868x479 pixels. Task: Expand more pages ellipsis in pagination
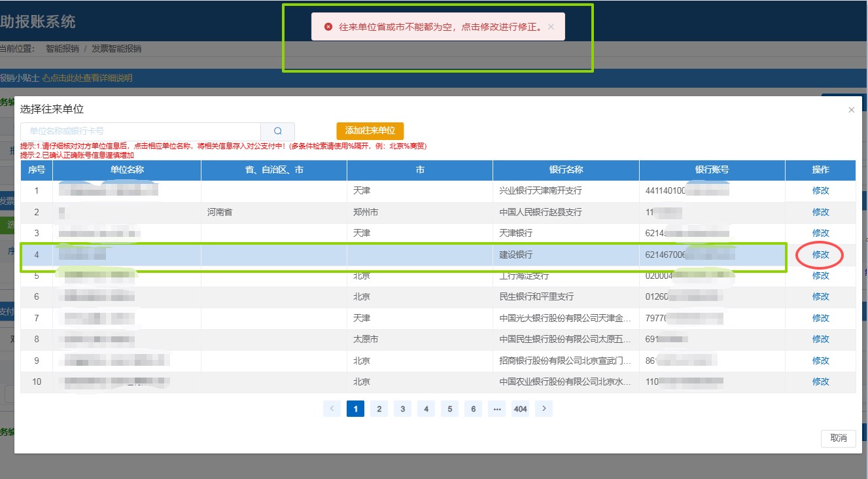(496, 409)
